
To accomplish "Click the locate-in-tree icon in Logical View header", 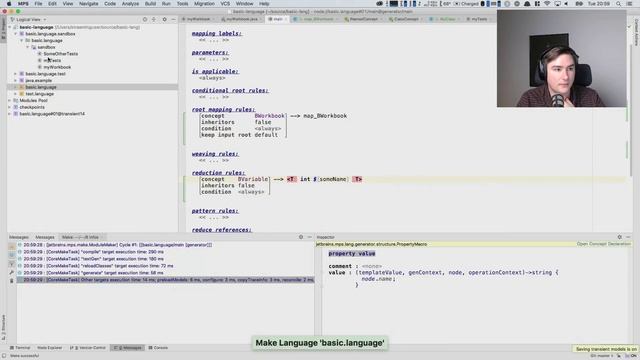I will click(145, 20).
